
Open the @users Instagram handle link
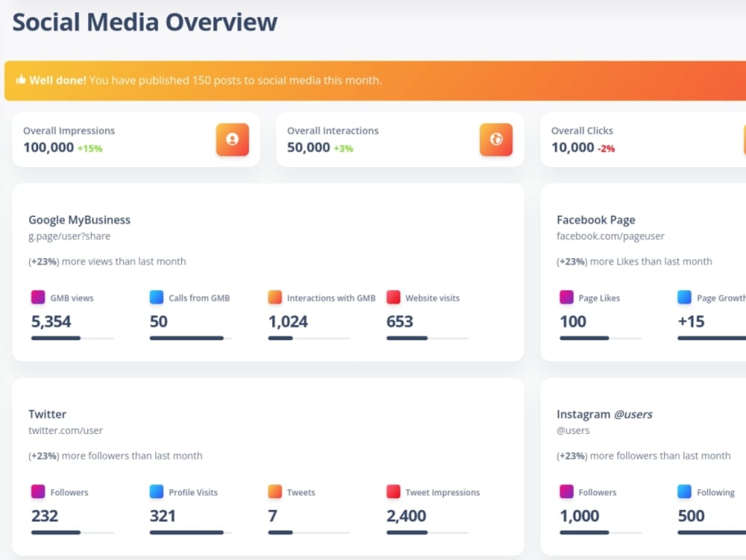click(x=573, y=431)
